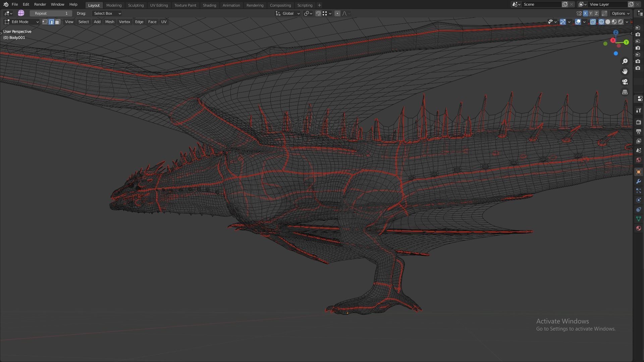Switch perspective/orthographic with grid icon
Image resolution: width=644 pixels, height=362 pixels.
tap(625, 92)
